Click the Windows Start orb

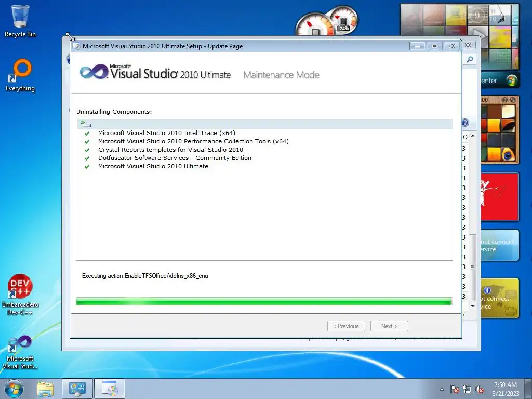14,389
